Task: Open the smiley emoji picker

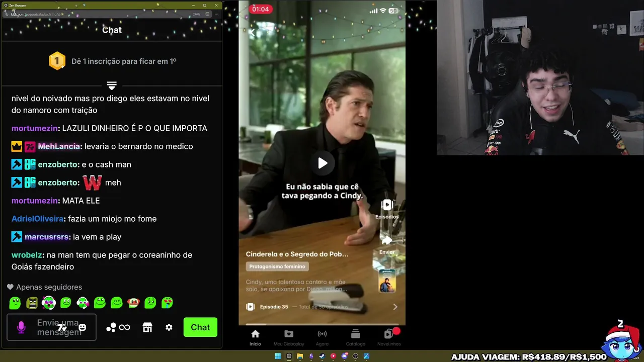Action: click(x=83, y=327)
